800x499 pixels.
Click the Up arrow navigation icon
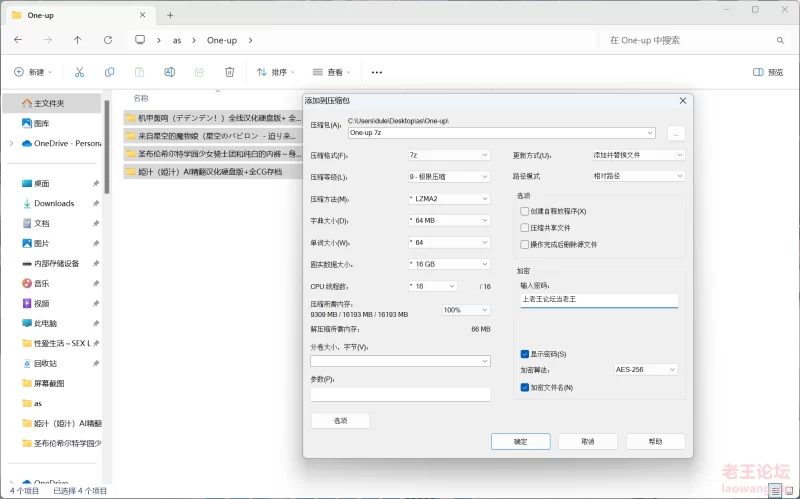[x=78, y=40]
